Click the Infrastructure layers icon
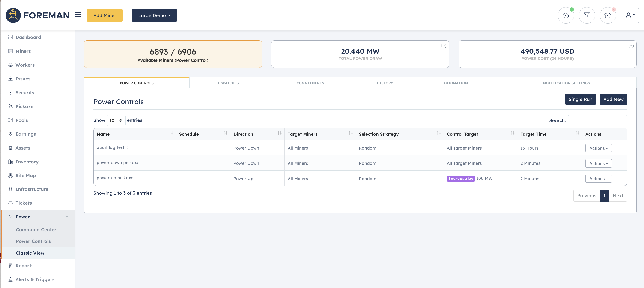Viewport: 644px width, 288px height. 11,189
